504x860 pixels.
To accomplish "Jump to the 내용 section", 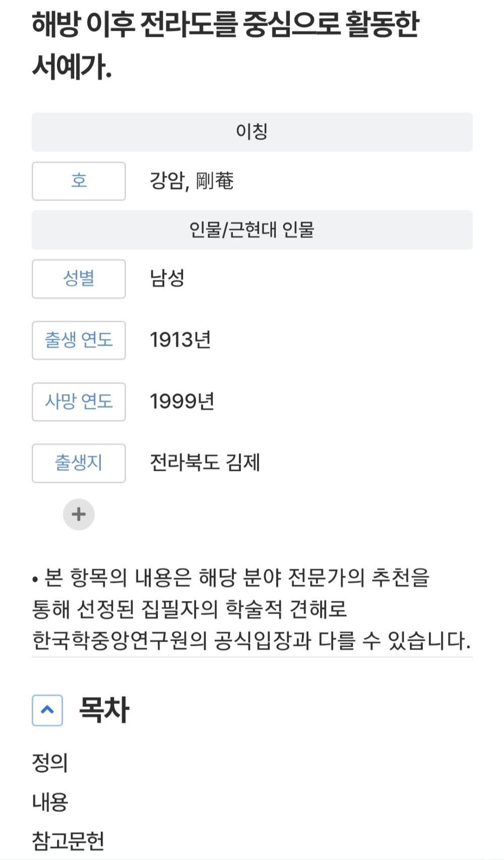I will point(49,802).
